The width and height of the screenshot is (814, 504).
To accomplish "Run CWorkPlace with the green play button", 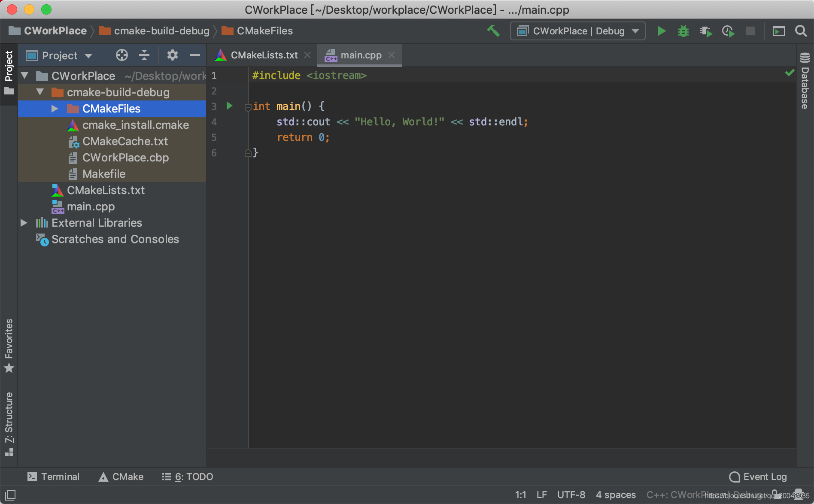I will tap(661, 31).
